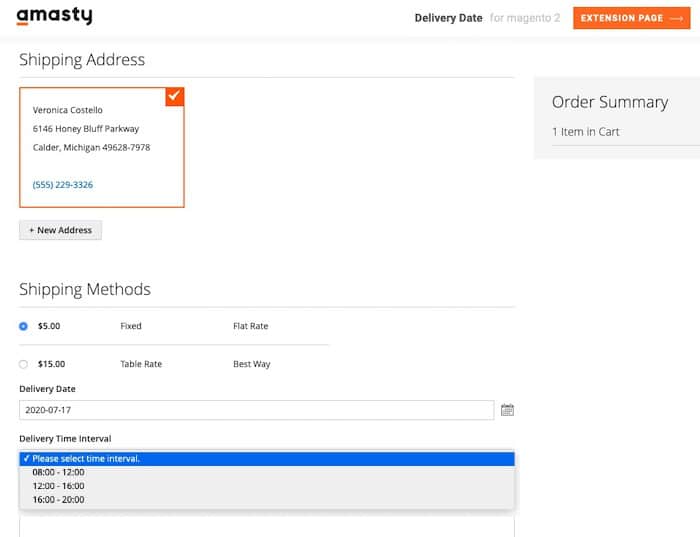This screenshot has height=537, width=700.
Task: Pick the 16:00 - 20:00 time interval
Action: (x=58, y=499)
